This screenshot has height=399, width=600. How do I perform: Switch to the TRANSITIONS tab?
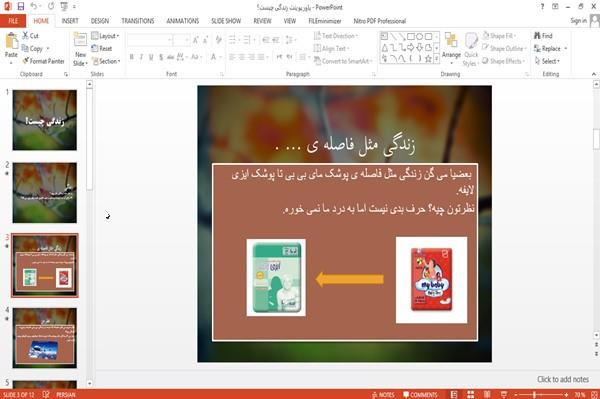click(138, 21)
